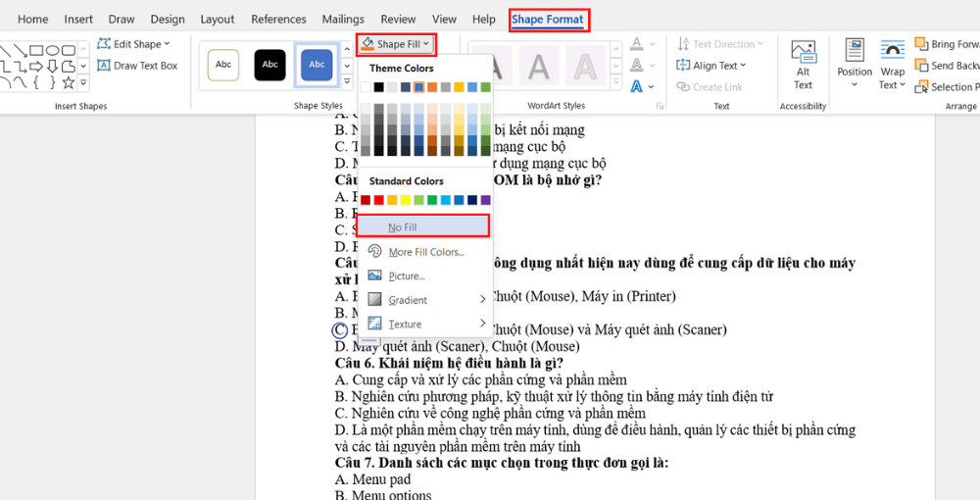The height and width of the screenshot is (500, 980).
Task: Click the blue Text Effects A icon
Action: coord(637,86)
